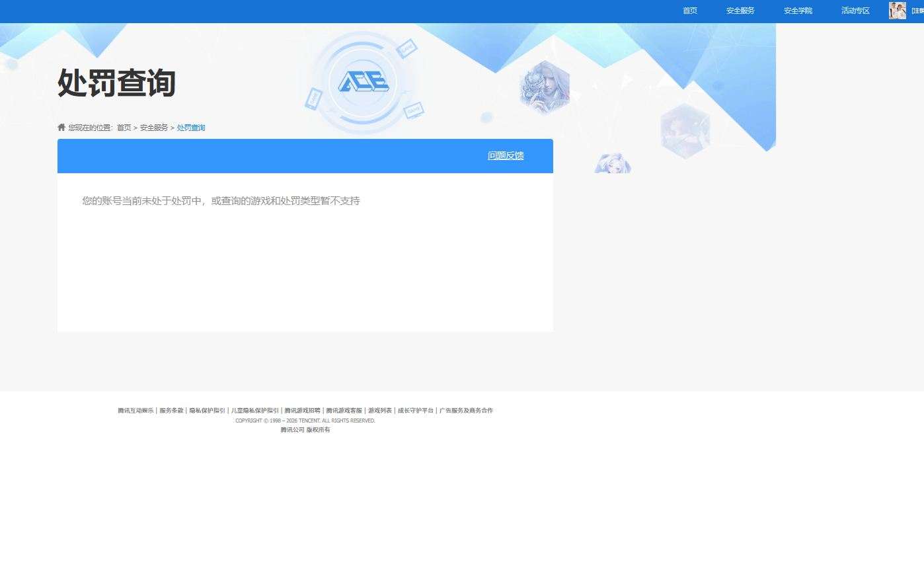
Task: Open 隐私保护指引 footer link
Action: coord(207,411)
